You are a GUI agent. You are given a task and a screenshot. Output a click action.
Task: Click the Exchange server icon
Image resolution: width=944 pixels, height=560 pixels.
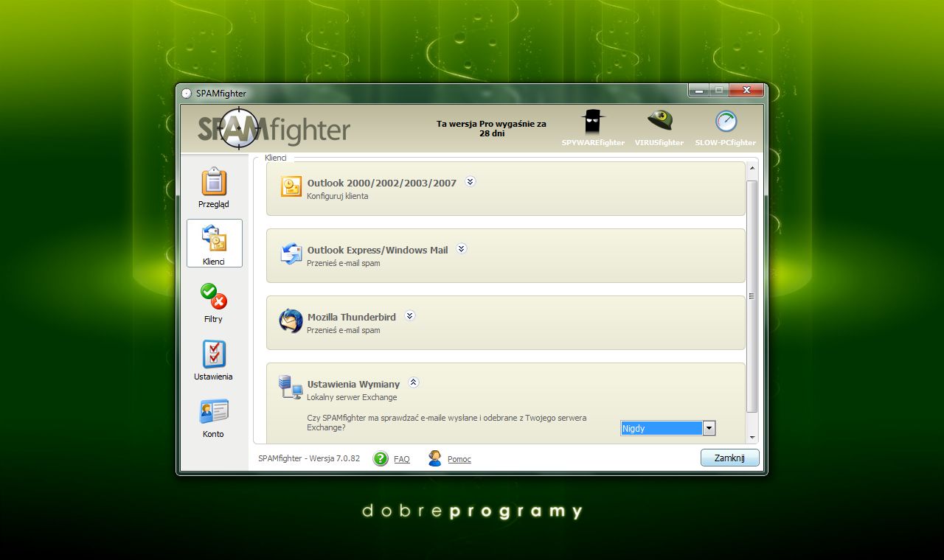point(291,388)
